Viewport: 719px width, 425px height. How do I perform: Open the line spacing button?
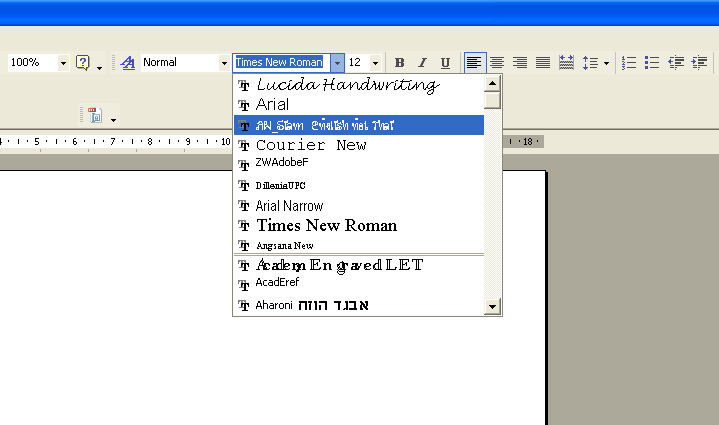(x=590, y=62)
